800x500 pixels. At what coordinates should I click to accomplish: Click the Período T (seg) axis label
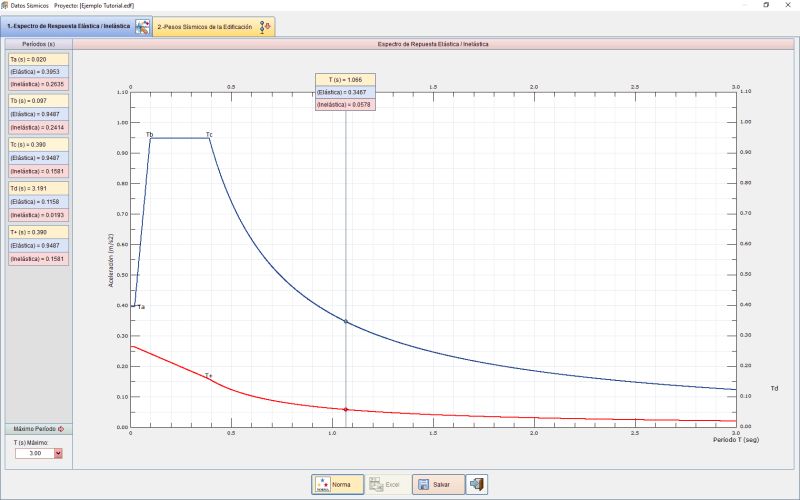(736, 439)
